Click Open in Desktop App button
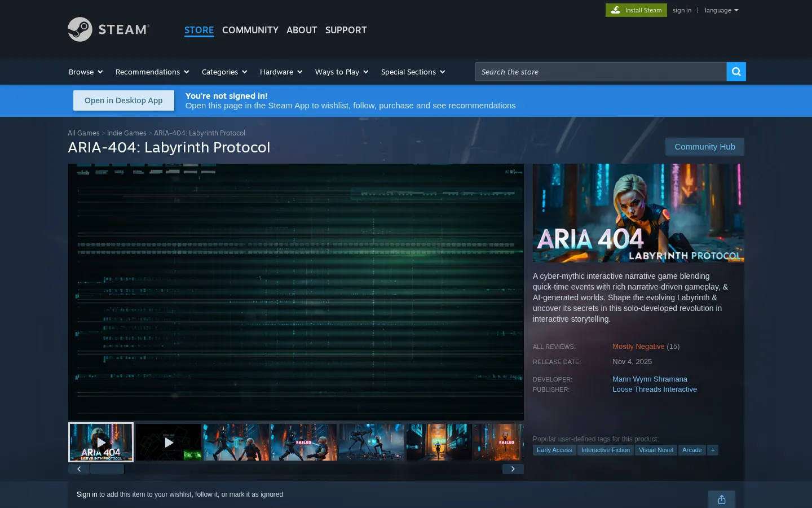 tap(123, 100)
